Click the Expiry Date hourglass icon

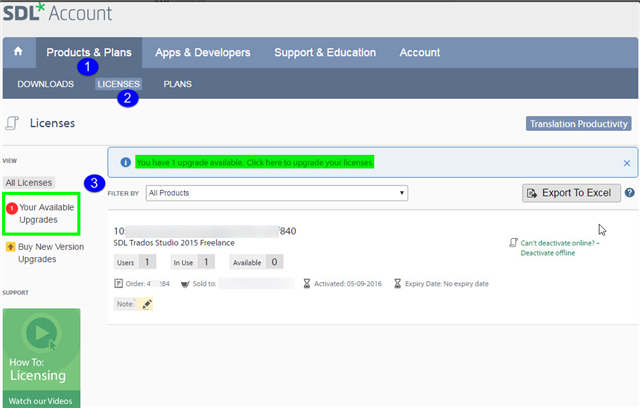point(397,283)
